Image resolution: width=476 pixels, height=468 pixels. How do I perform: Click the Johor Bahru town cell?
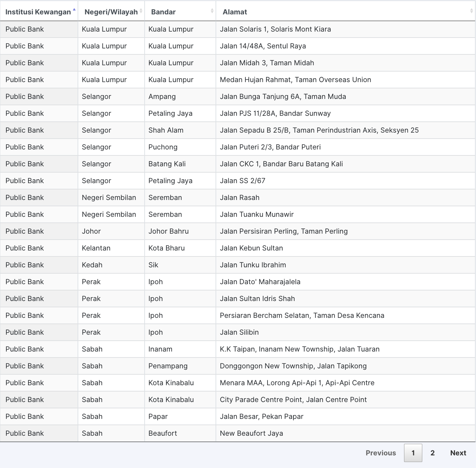click(168, 231)
